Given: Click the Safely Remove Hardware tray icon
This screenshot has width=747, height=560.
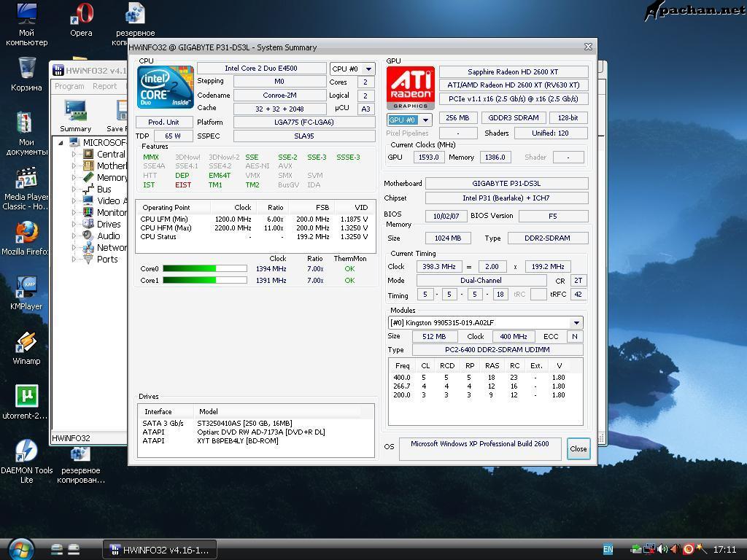Looking at the screenshot, I should tap(636, 550).
